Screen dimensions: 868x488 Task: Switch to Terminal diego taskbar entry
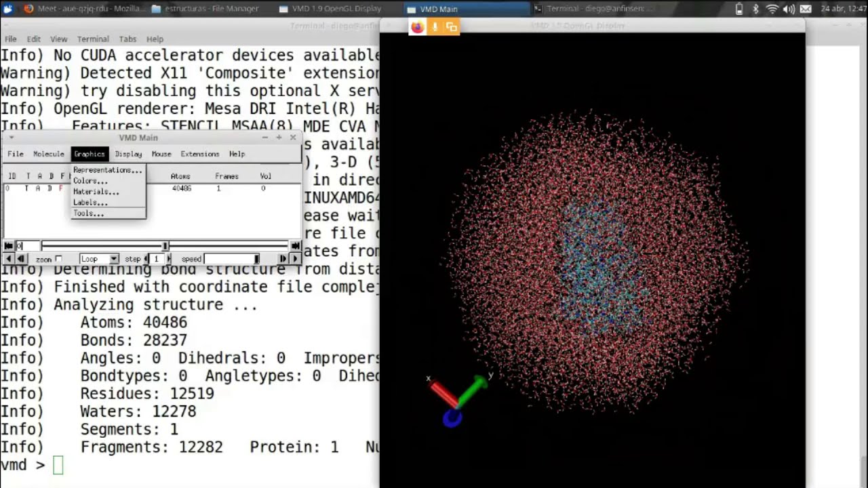click(x=594, y=9)
